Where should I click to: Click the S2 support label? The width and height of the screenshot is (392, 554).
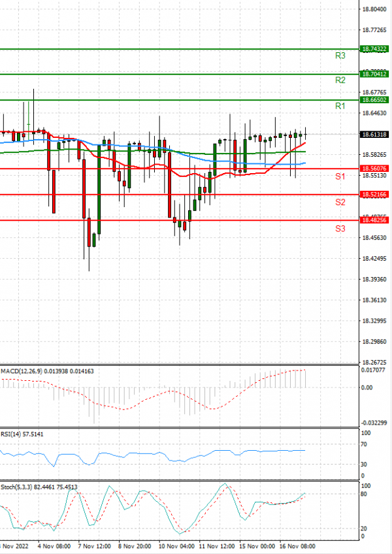pyautogui.click(x=340, y=202)
